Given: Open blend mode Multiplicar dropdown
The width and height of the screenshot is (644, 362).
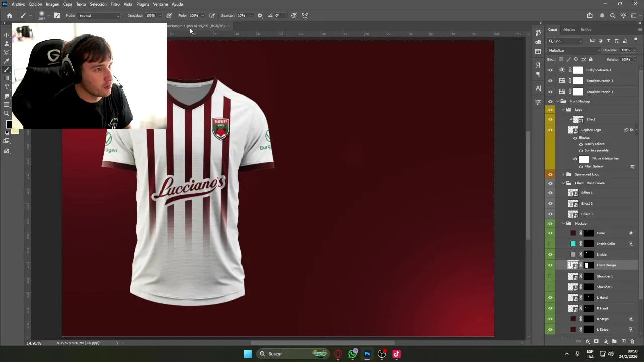Looking at the screenshot, I should (x=574, y=50).
